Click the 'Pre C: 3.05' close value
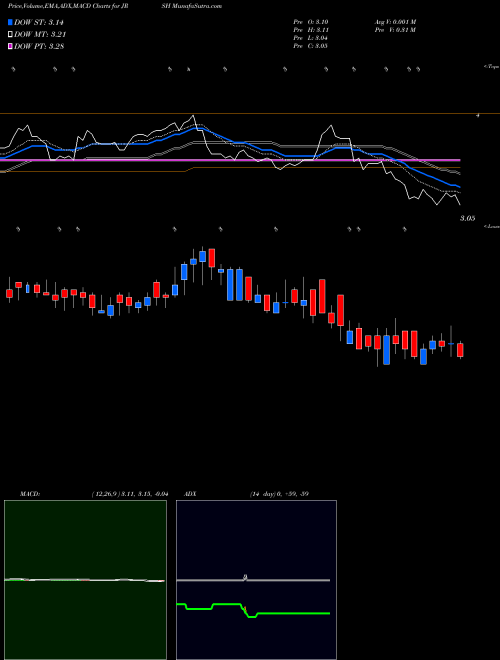 (311, 46)
